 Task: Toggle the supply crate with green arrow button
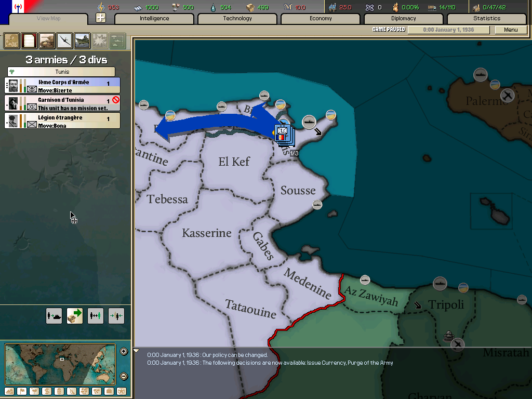click(75, 315)
